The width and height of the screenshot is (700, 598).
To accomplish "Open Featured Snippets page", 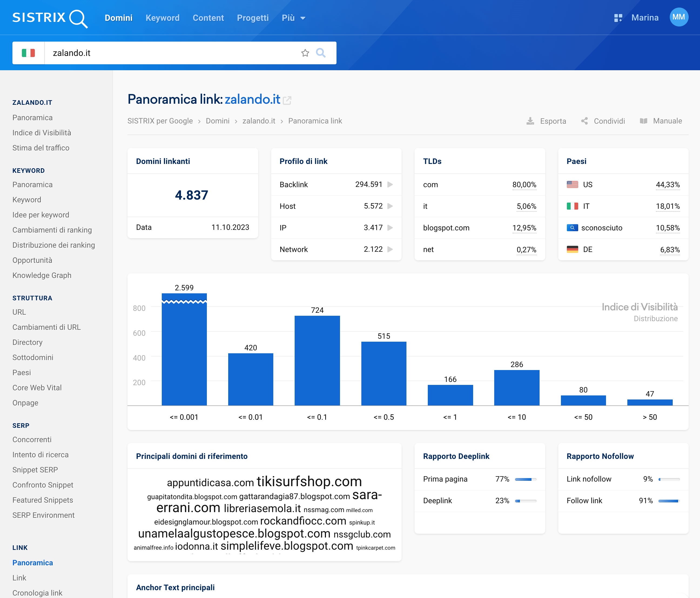I will (x=43, y=500).
